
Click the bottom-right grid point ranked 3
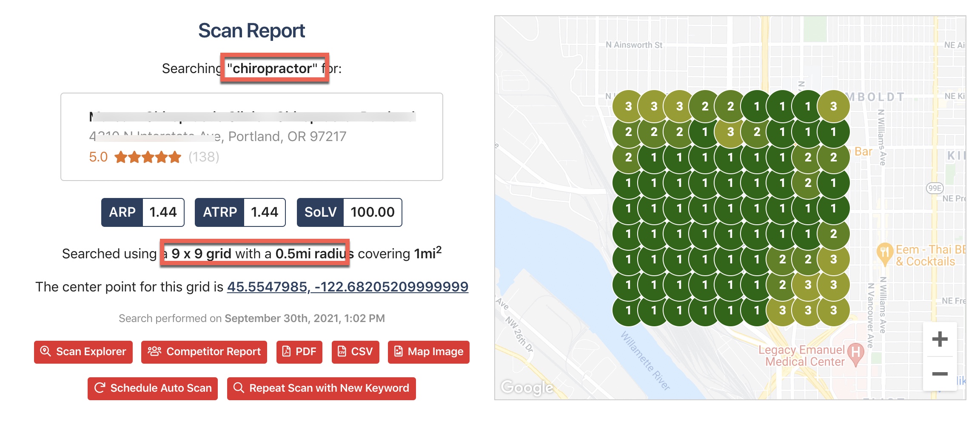click(833, 311)
